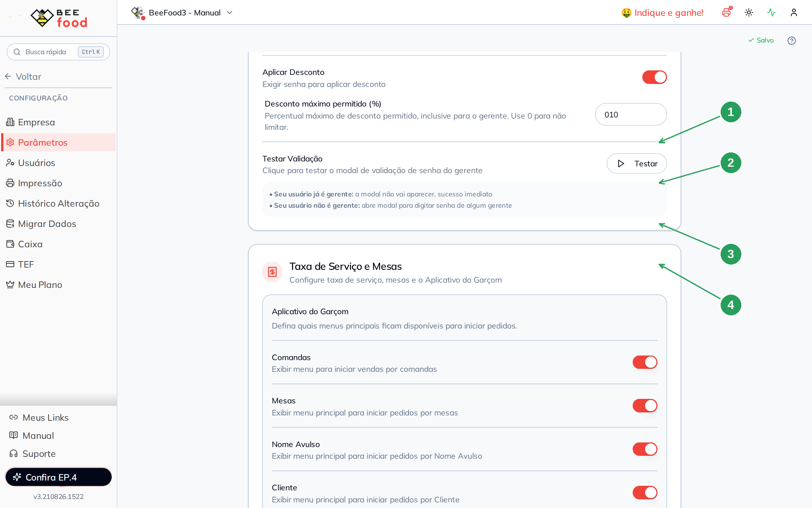The height and width of the screenshot is (508, 812).
Task: Open the Manual link
Action: tap(32, 435)
